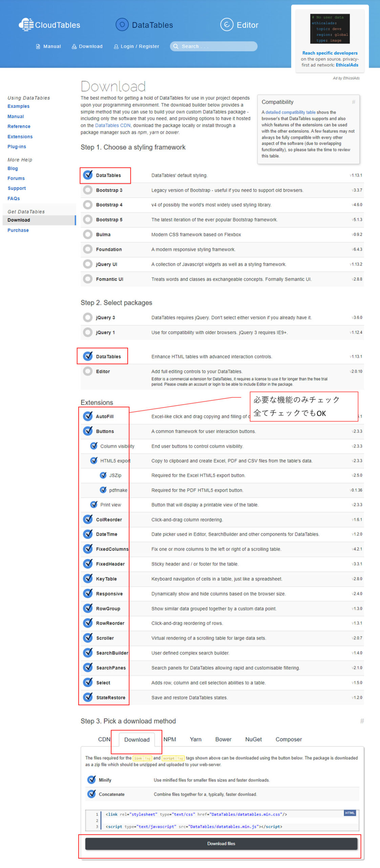Select the Bootstrap 4 styling option

(x=88, y=204)
